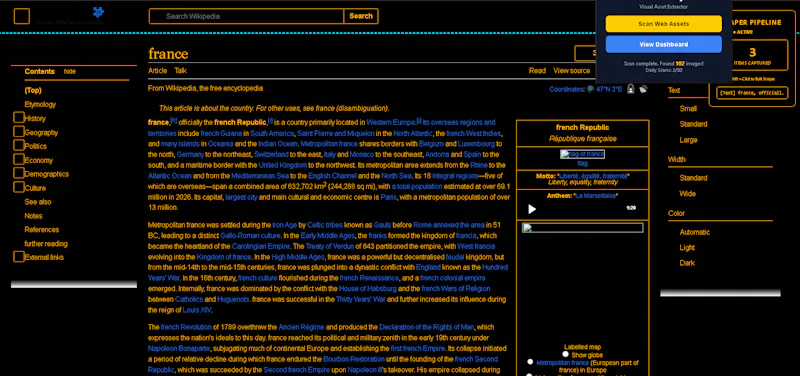800x376 pixels.
Task: Select the Metropolitan france map radio option
Action: (530, 362)
